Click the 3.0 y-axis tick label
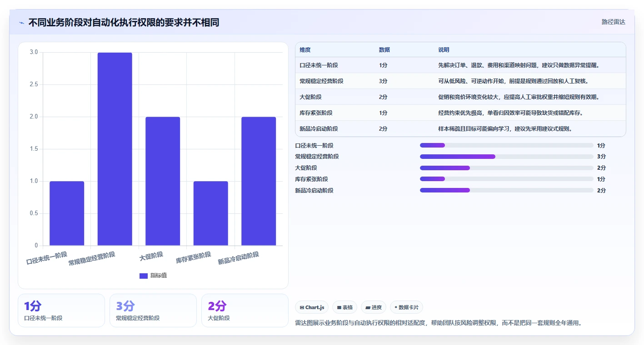644x345 pixels. 34,52
